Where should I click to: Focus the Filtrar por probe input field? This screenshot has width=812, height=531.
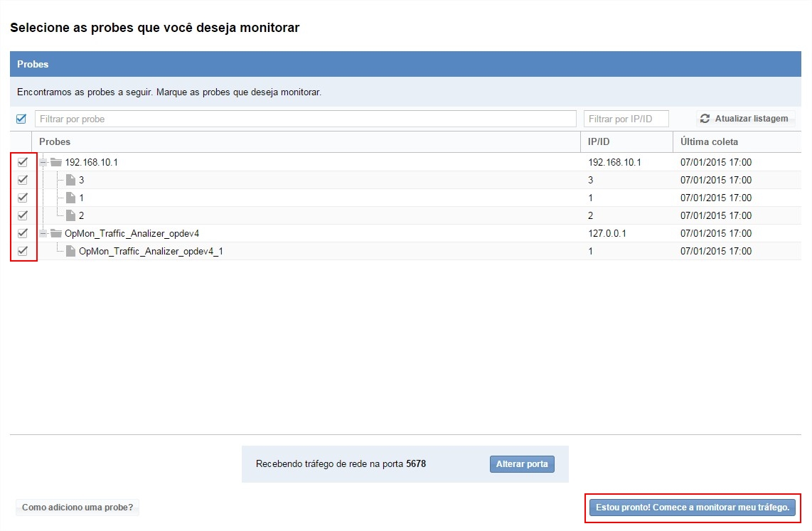[305, 119]
